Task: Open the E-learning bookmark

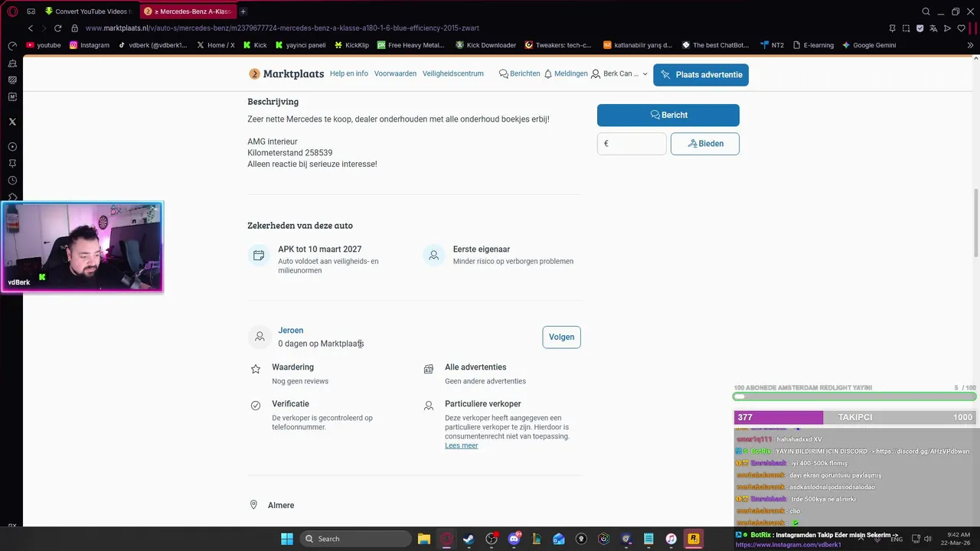Action: 813,45
